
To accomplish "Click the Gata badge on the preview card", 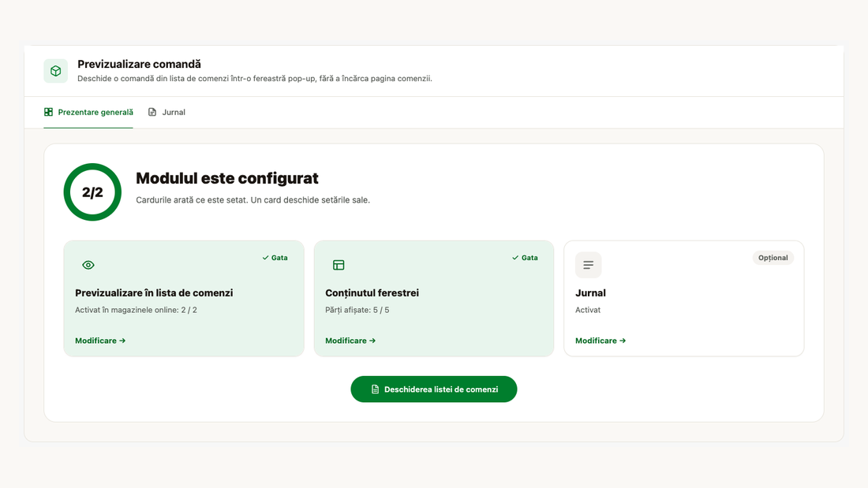I will [275, 258].
